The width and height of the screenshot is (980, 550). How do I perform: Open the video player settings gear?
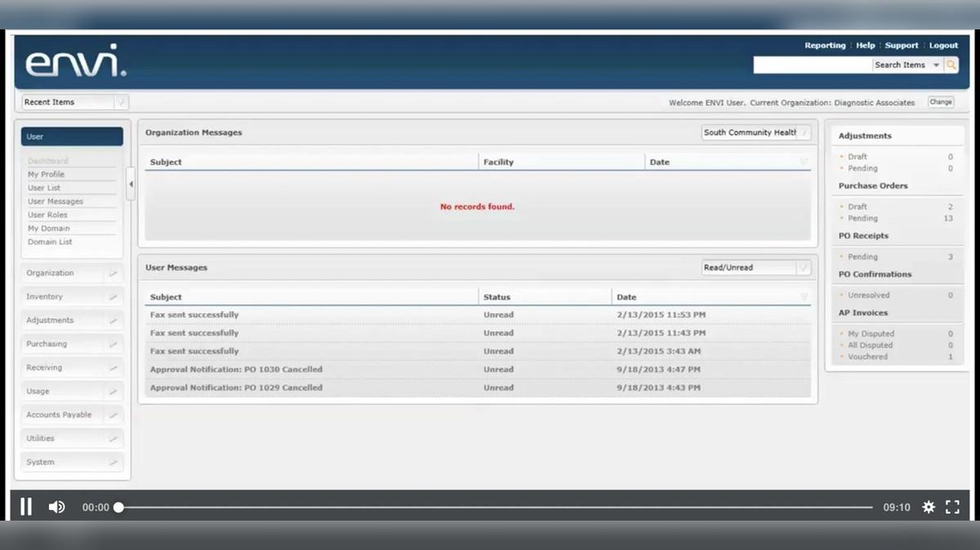point(929,507)
